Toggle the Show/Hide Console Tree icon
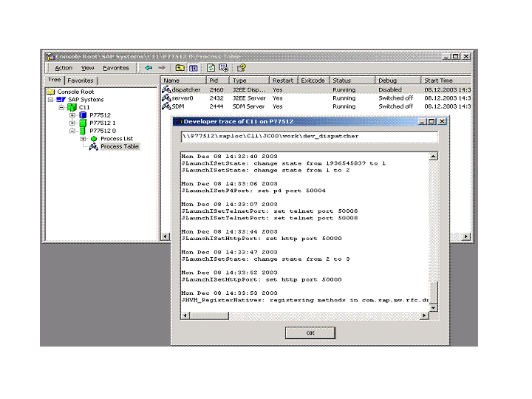532x399 pixels. tap(193, 68)
